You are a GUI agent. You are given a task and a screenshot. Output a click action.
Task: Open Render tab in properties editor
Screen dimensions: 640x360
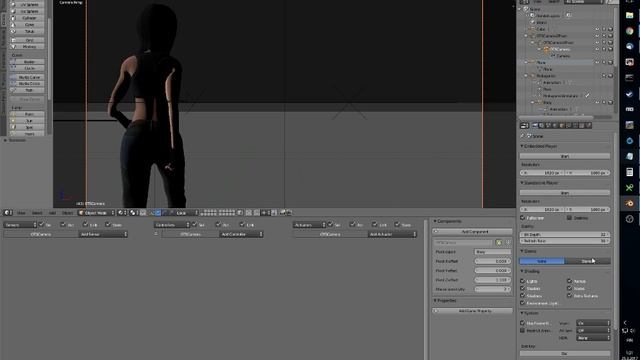pos(535,125)
